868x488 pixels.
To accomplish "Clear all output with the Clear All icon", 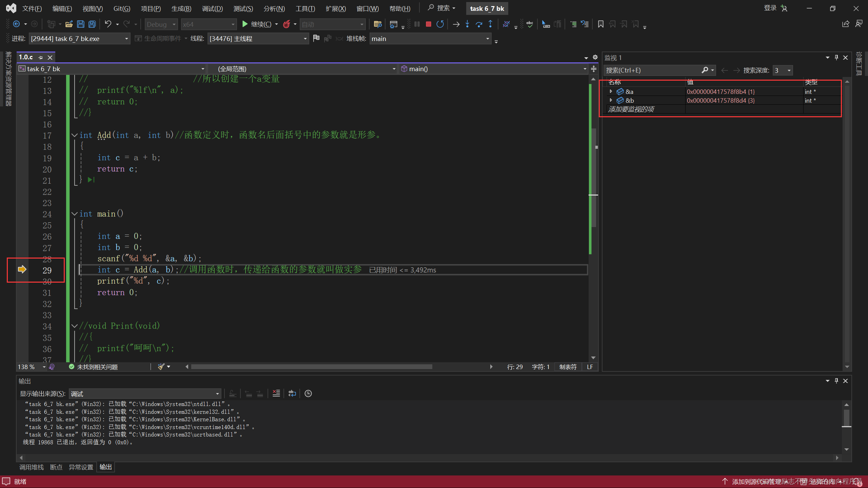I will (x=276, y=393).
